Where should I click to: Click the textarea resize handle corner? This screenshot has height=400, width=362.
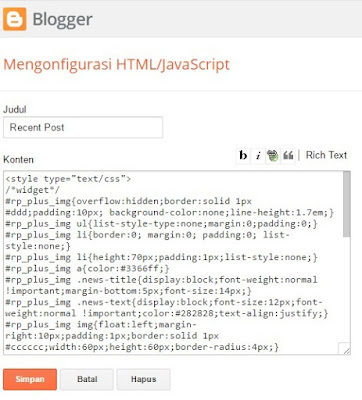tap(344, 349)
